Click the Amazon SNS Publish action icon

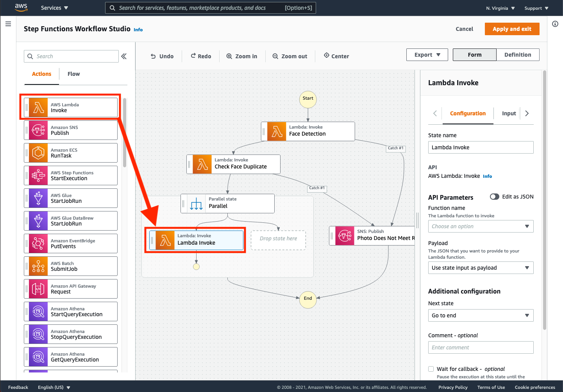point(38,130)
